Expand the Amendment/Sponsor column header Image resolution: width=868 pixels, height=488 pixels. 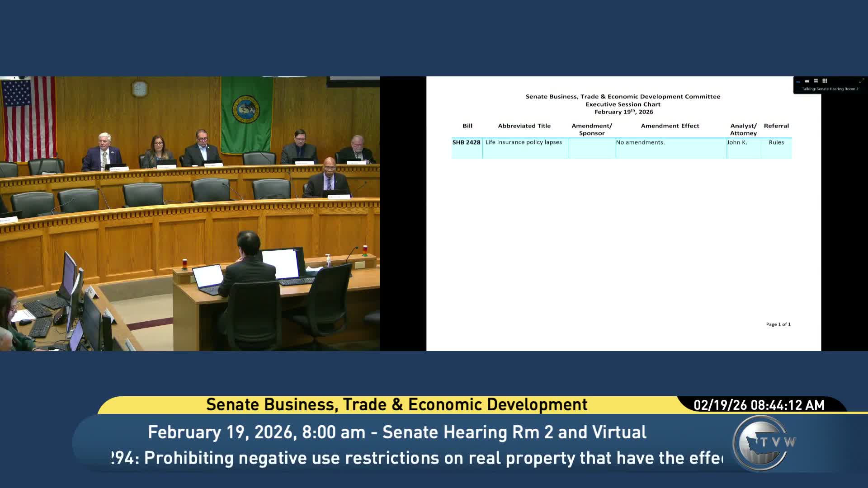pyautogui.click(x=592, y=129)
